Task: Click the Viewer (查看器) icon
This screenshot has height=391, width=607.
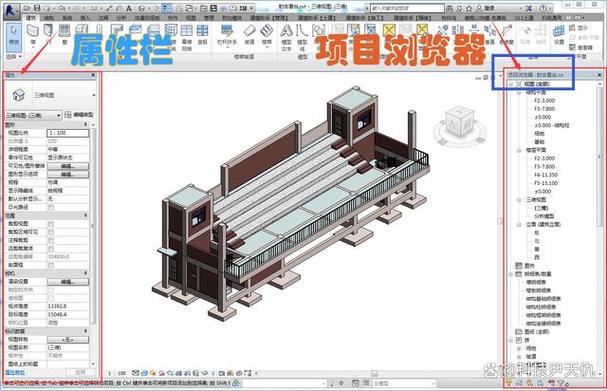Action: click(581, 47)
